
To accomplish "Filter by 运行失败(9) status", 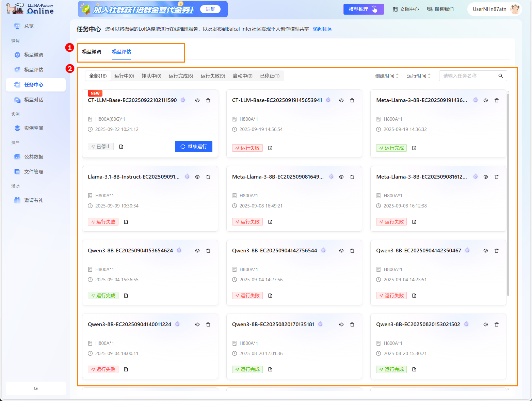I will coord(213,76).
